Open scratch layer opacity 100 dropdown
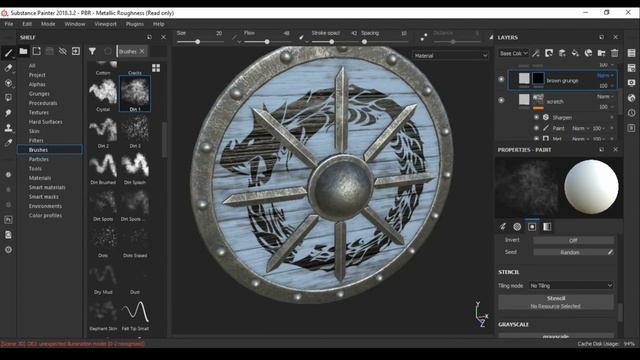Screen dimensions: 640x360 coord(606,107)
